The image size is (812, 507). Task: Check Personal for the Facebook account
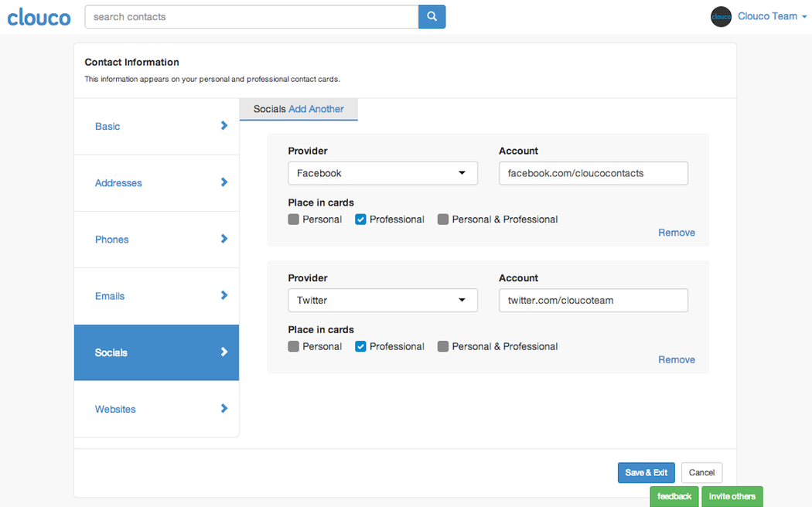pos(294,219)
